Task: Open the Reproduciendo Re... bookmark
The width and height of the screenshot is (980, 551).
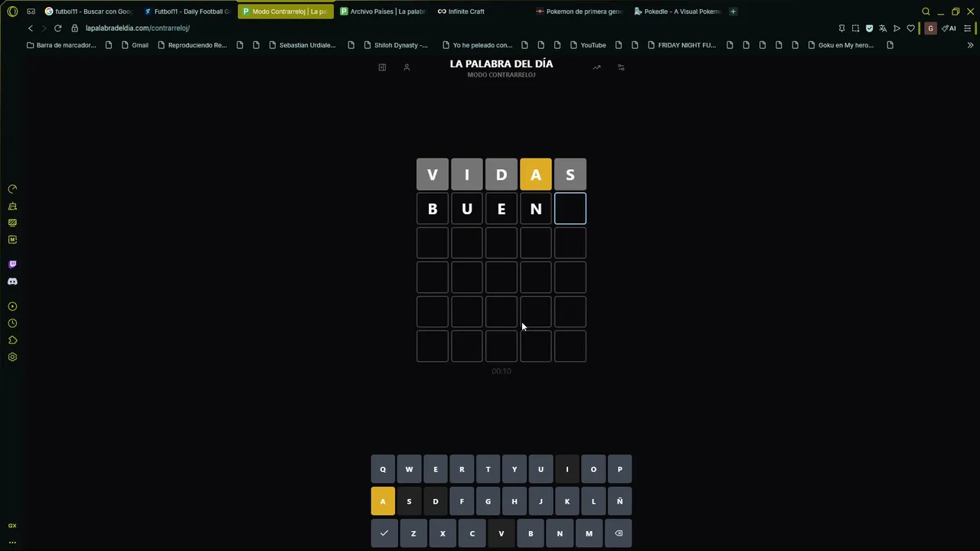Action: [192, 45]
